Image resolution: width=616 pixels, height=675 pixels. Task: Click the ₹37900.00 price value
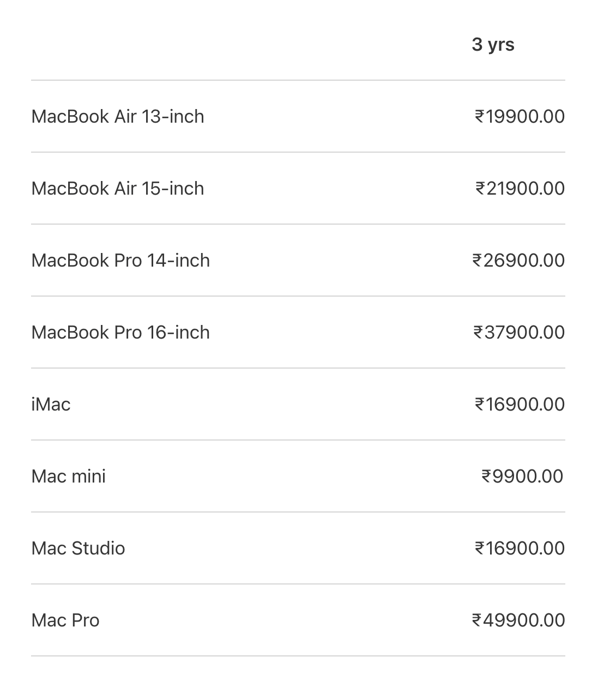click(x=519, y=332)
